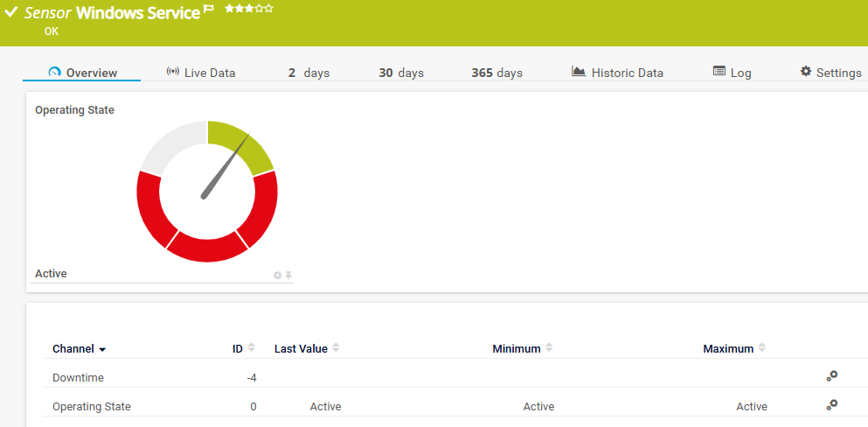Set priority to one star
This screenshot has width=868, height=427.
point(229,9)
